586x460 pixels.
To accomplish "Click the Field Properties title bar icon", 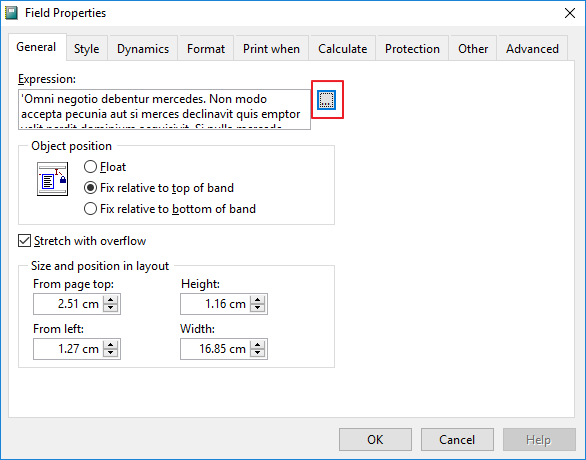I will [11, 13].
